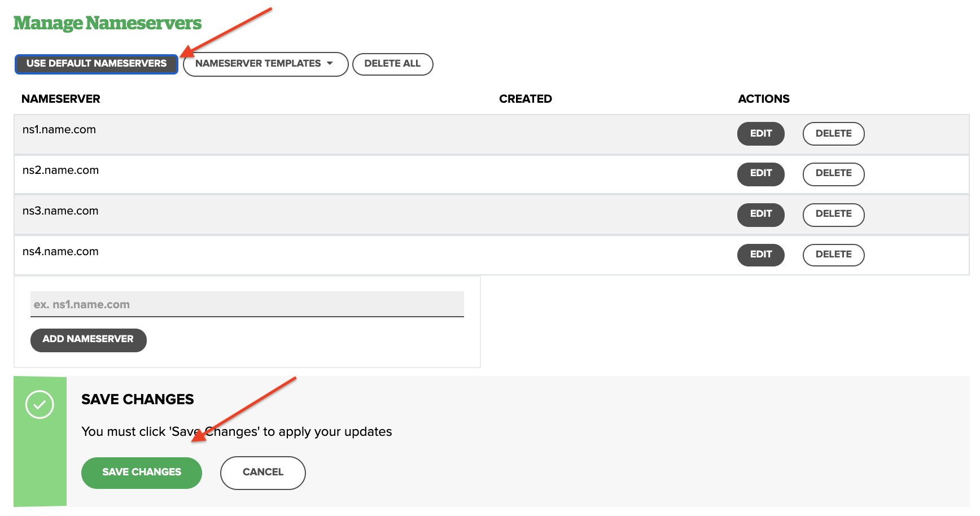Viewport: 980px width, 516px height.
Task: Delete the ns2.name.com nameserver
Action: pos(833,174)
